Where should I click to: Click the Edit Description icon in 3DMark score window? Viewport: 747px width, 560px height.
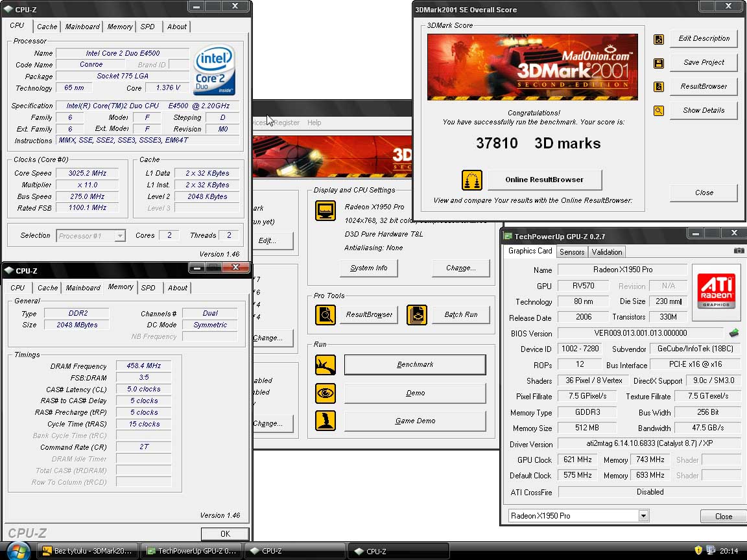click(x=659, y=40)
